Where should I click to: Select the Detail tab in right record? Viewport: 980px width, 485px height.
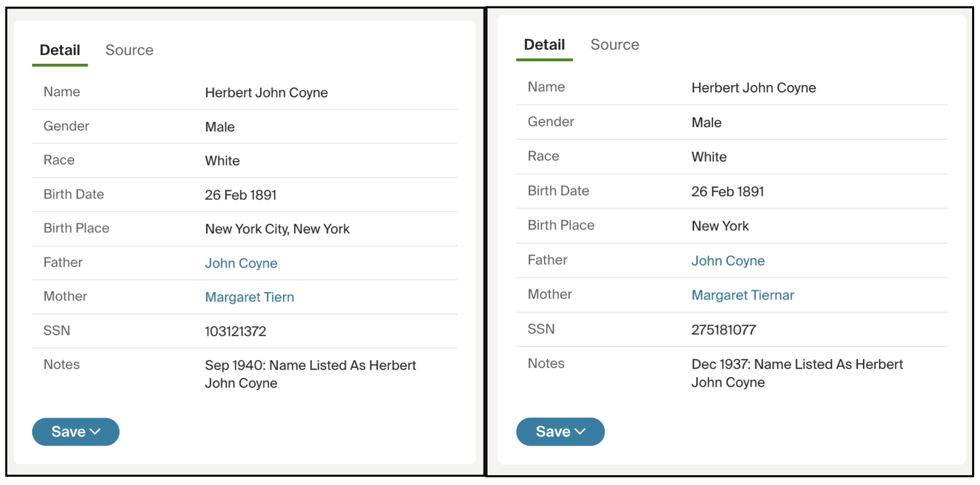[x=544, y=45]
